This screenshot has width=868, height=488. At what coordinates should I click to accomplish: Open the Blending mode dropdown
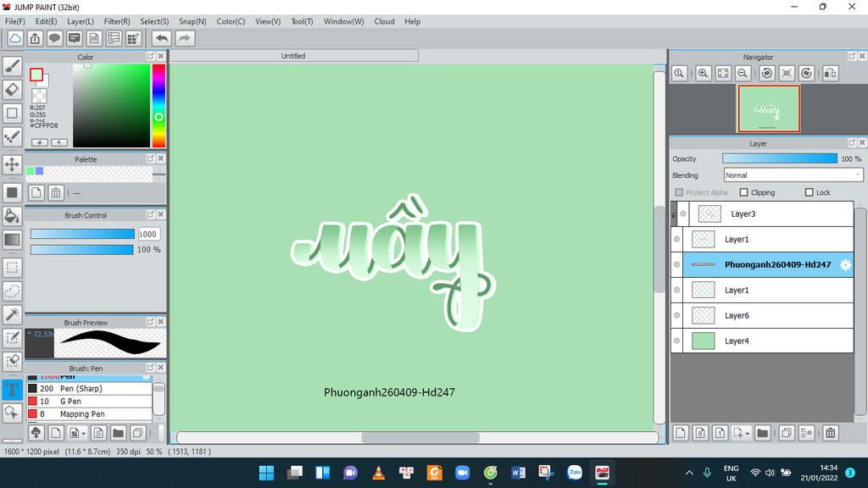[793, 175]
